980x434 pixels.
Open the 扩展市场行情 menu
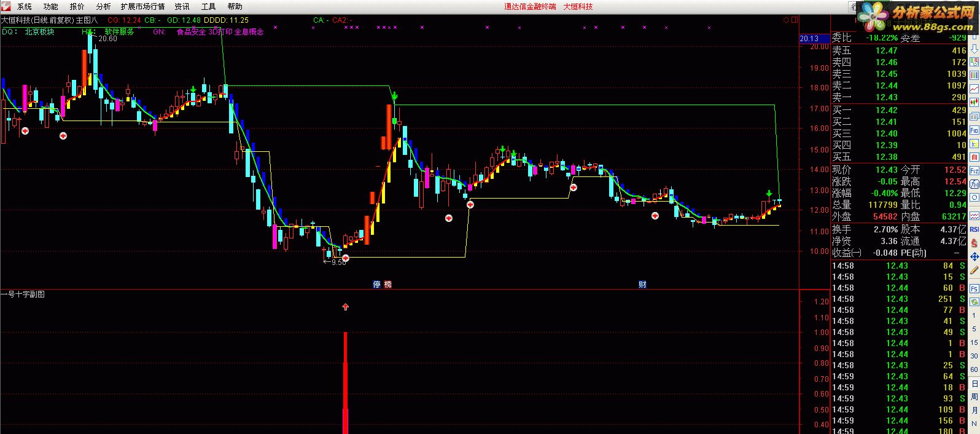click(143, 7)
